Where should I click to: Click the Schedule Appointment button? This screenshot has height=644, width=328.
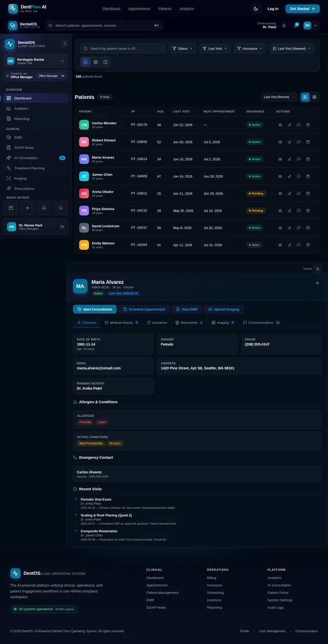pyautogui.click(x=144, y=309)
